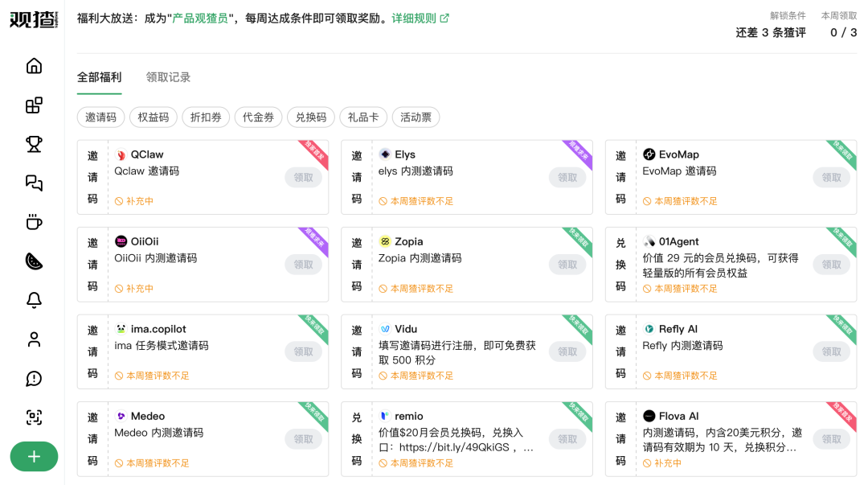
Task: Open the user profile icon
Action: click(34, 339)
